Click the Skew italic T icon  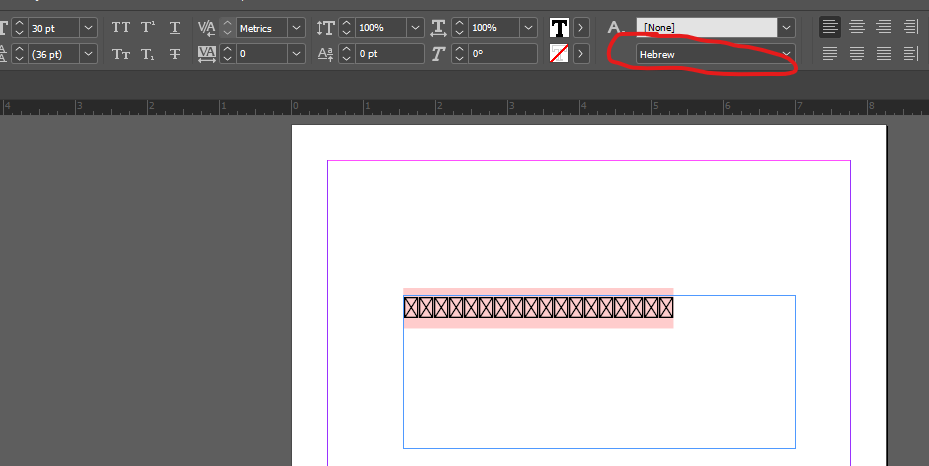click(438, 54)
